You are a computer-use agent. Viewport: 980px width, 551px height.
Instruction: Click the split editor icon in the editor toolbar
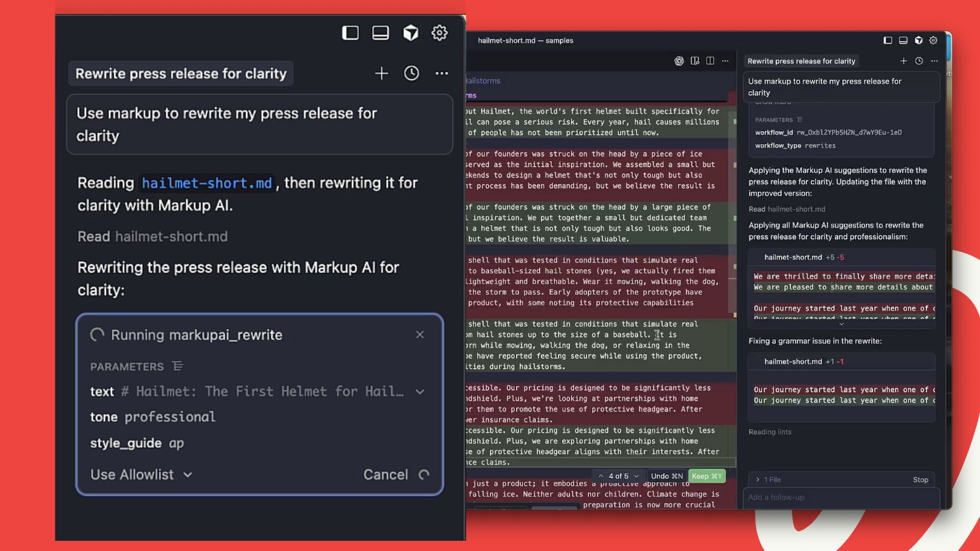[710, 61]
